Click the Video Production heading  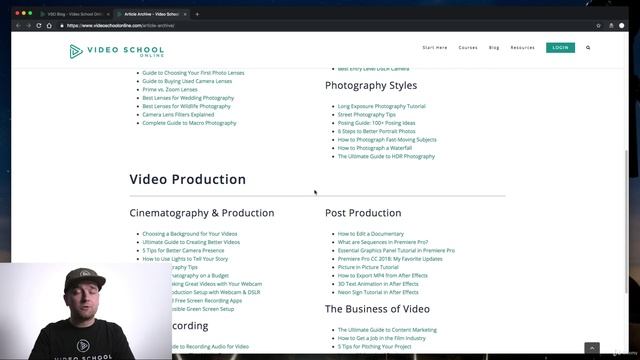click(188, 179)
